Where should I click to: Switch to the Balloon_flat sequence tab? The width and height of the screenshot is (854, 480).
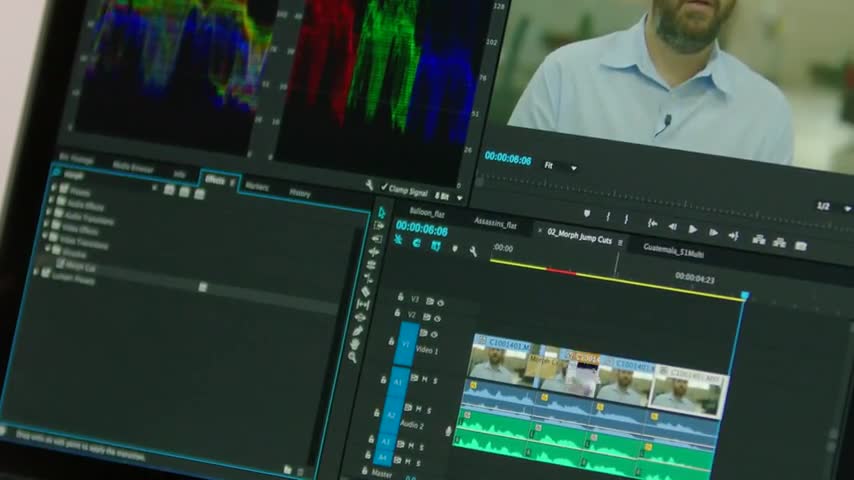[427, 213]
